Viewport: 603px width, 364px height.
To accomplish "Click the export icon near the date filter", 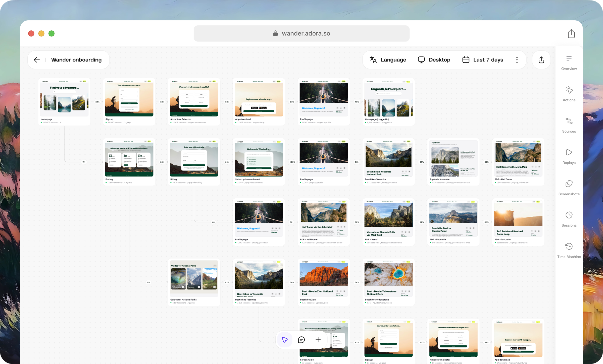I will pos(541,60).
